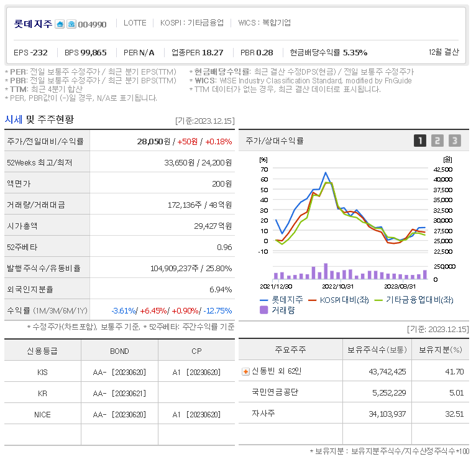Click 외국인지분율 6.94% value
Viewport: 476px width, 459px height.
pyautogui.click(x=221, y=289)
